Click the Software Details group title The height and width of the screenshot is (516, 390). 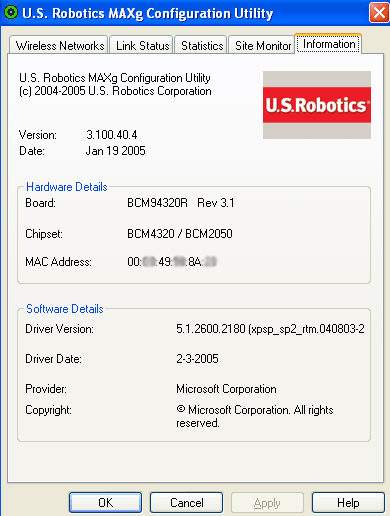65,309
